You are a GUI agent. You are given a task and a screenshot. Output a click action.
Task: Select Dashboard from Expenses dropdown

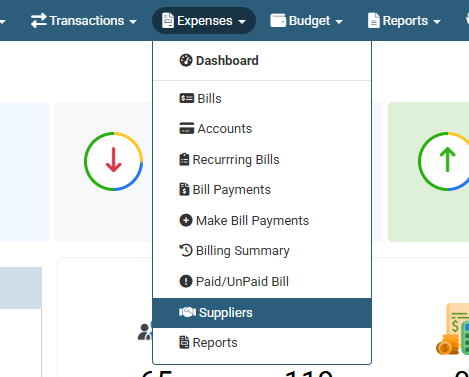coord(262,61)
